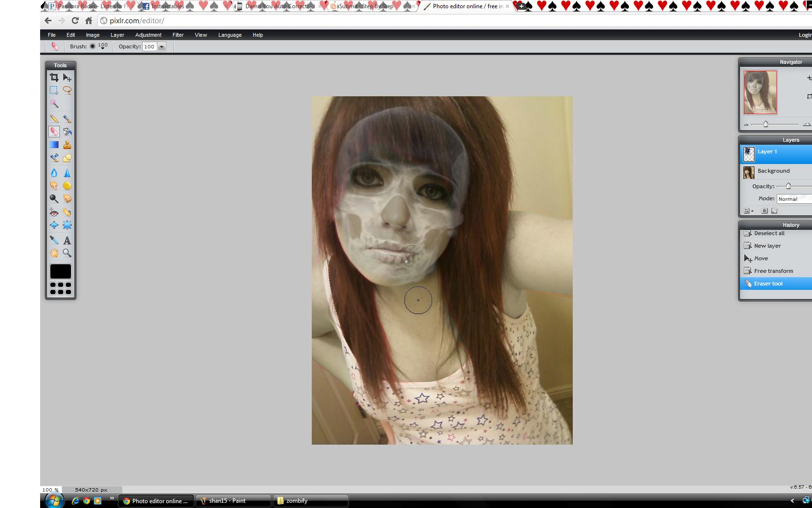Select the Clone Stamp tool
Viewport: 812px width, 508px height.
(x=67, y=145)
